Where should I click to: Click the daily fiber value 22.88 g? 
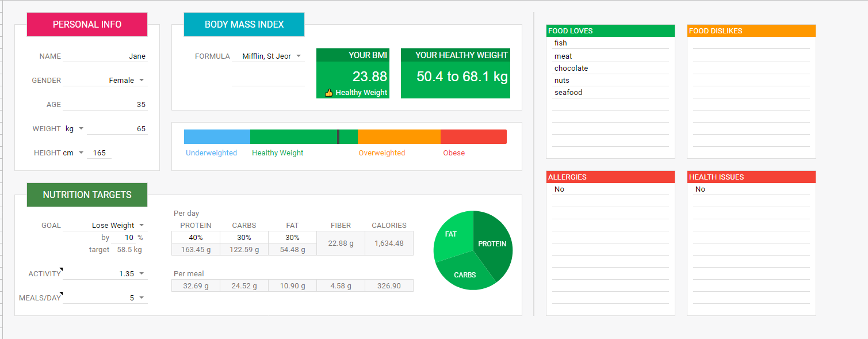pyautogui.click(x=341, y=243)
